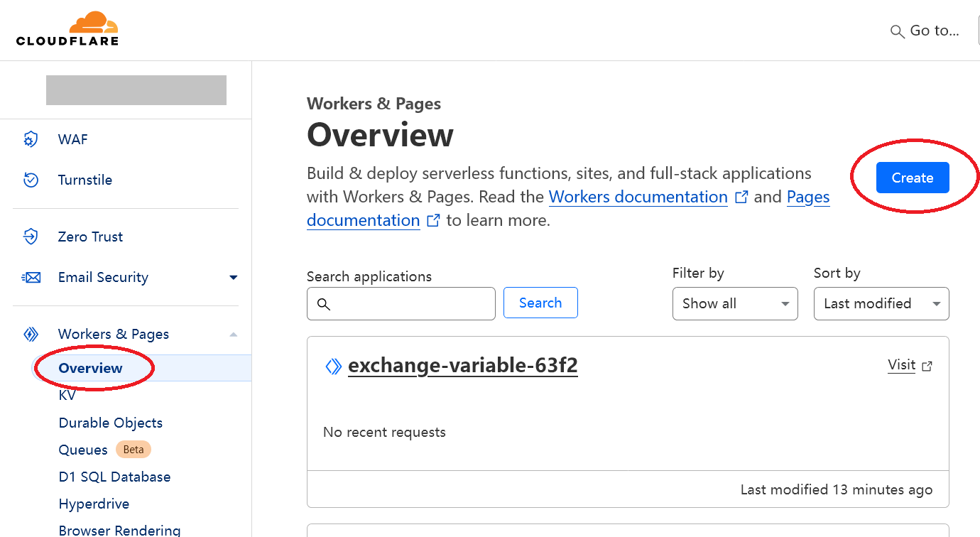Click the Email Security envelope icon

31,277
